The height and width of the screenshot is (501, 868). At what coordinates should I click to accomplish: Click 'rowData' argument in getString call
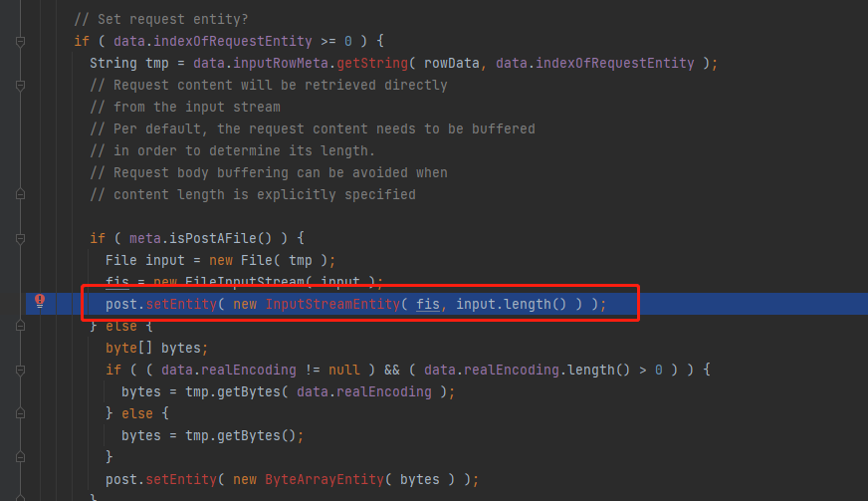[x=452, y=63]
